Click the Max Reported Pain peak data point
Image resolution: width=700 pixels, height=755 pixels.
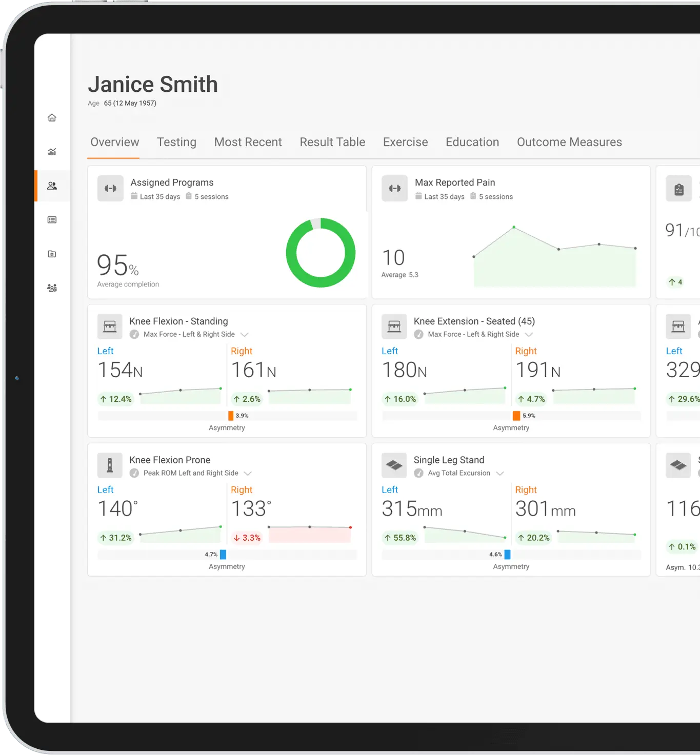pos(514,227)
